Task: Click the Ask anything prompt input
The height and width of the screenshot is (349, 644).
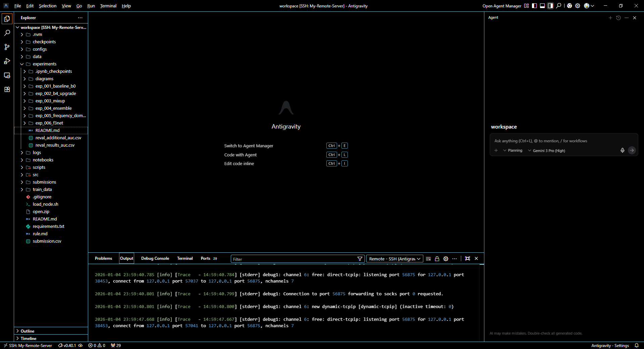Action: tap(563, 141)
